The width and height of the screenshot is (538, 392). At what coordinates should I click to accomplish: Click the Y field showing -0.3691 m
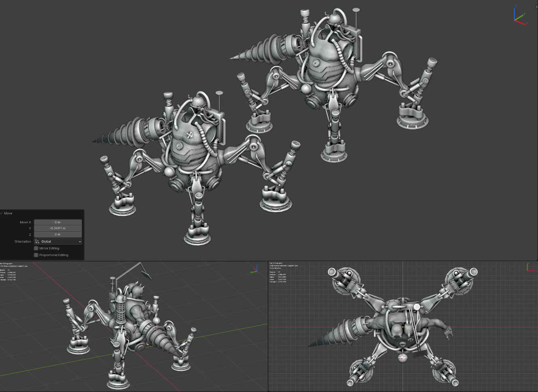click(x=58, y=228)
